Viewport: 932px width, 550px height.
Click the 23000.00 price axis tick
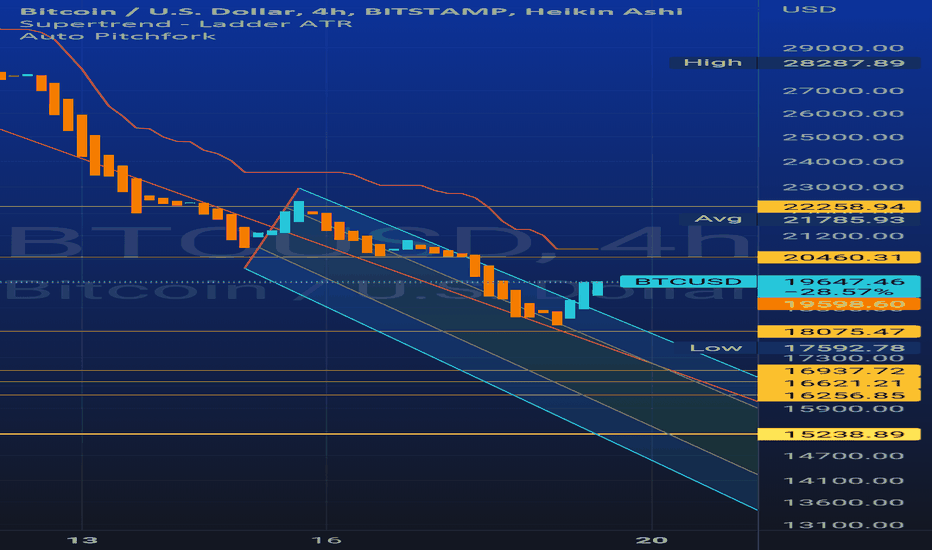[843, 187]
